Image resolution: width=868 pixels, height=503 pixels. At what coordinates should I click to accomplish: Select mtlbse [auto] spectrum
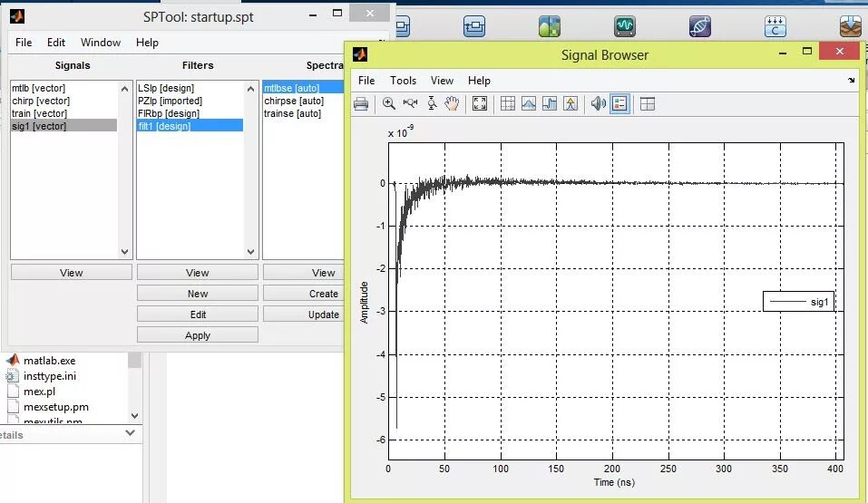click(x=303, y=88)
